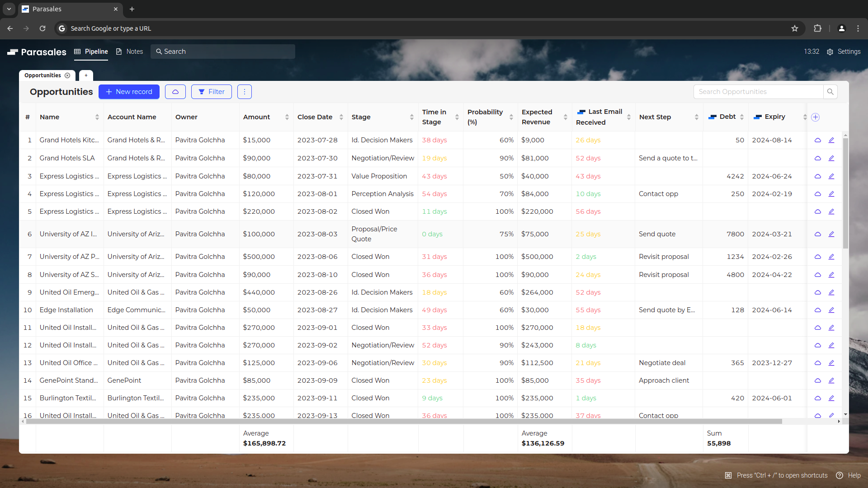Click cloud icon in University of AZ row 6
The image size is (868, 488).
[818, 234]
